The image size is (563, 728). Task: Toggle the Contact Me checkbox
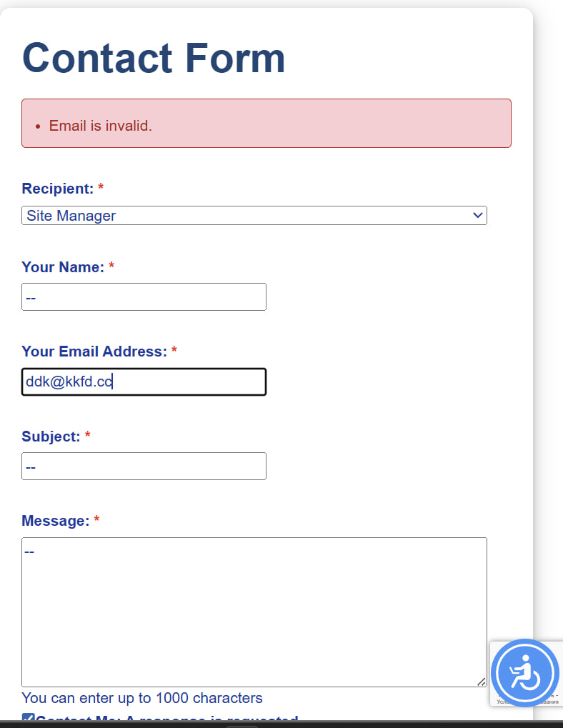(28, 719)
